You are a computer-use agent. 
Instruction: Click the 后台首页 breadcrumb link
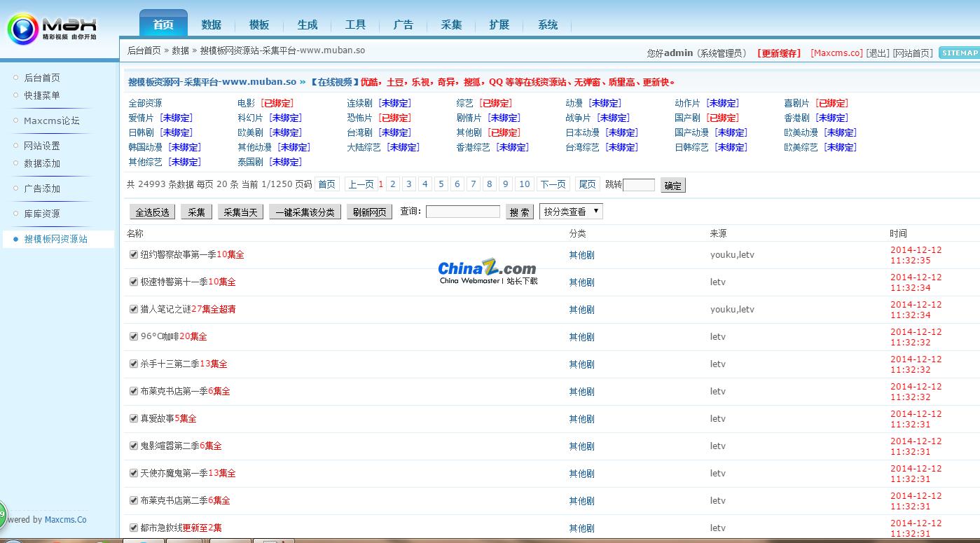pos(144,50)
